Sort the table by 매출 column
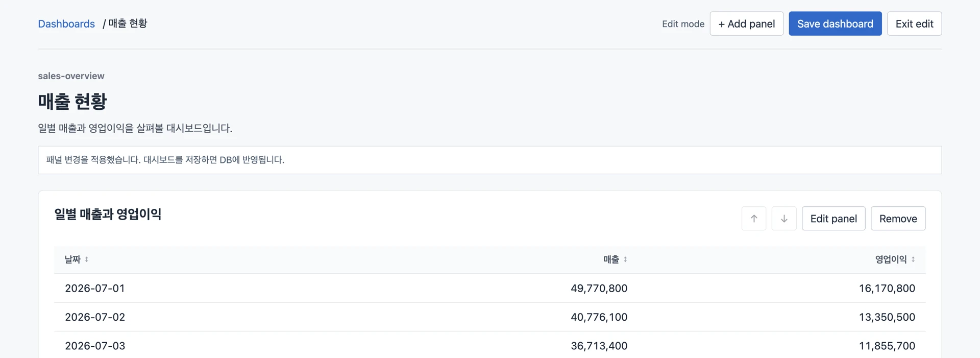This screenshot has width=980, height=358. click(615, 259)
